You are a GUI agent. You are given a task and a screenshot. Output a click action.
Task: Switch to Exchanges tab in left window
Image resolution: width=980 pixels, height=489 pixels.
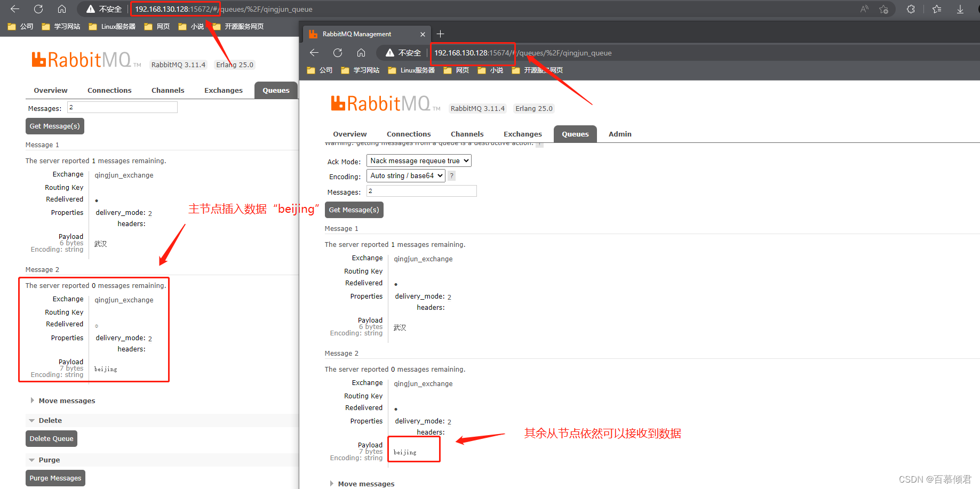224,90
